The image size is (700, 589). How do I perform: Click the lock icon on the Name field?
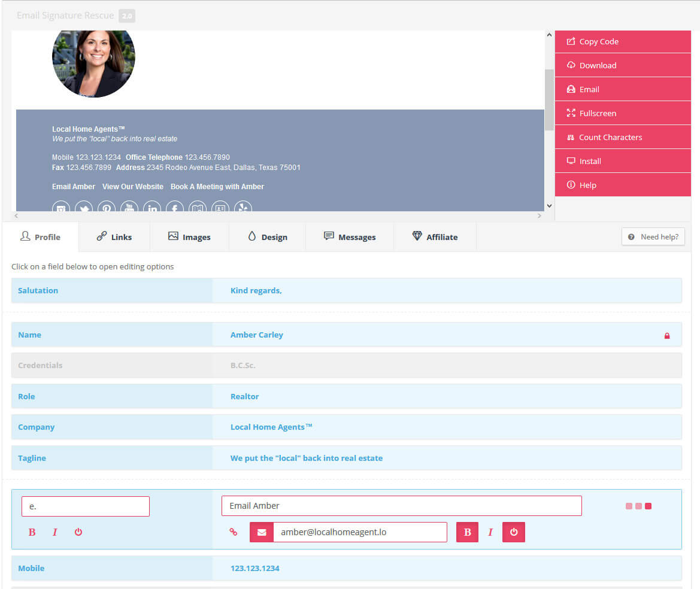[667, 336]
